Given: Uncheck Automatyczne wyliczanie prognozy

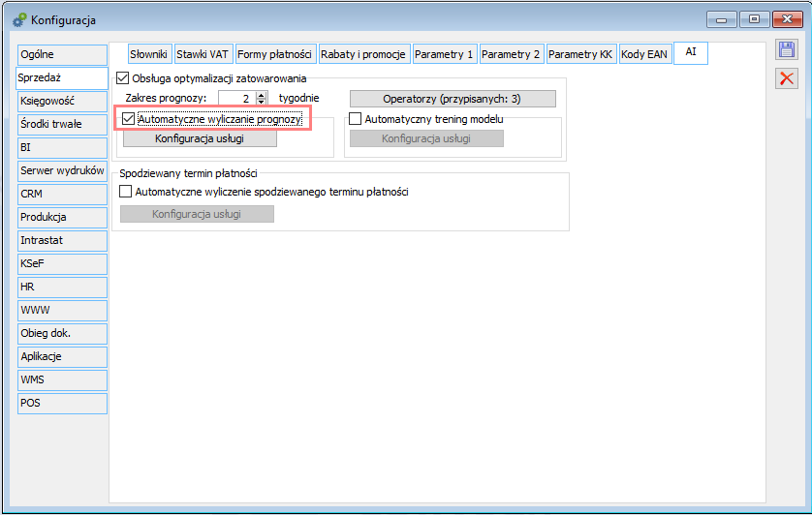Looking at the screenshot, I should click(129, 119).
